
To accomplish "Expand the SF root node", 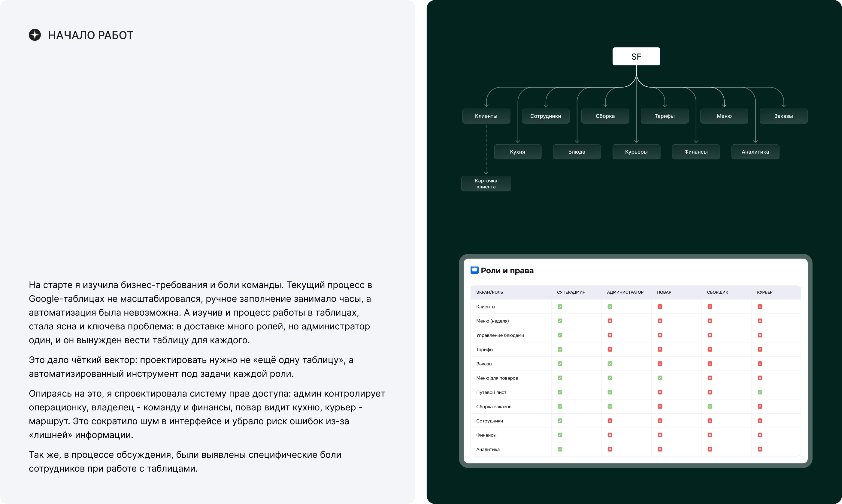I will point(636,56).
